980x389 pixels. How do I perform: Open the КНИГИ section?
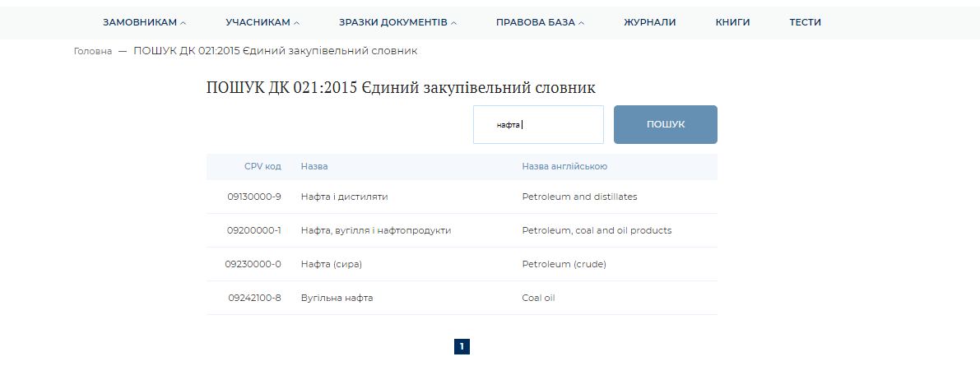click(732, 22)
